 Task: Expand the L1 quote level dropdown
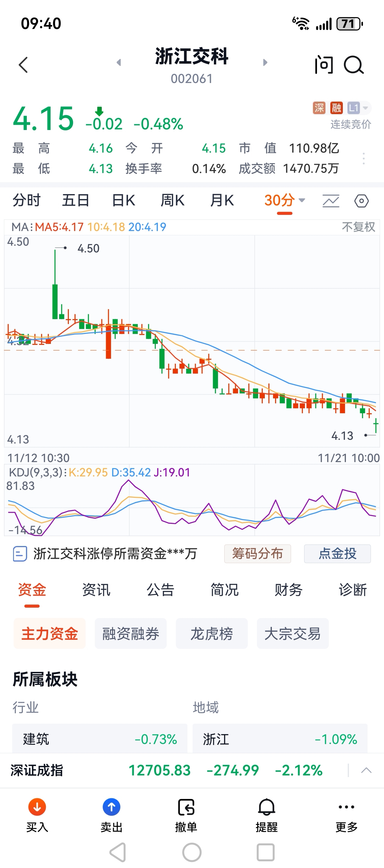359,108
